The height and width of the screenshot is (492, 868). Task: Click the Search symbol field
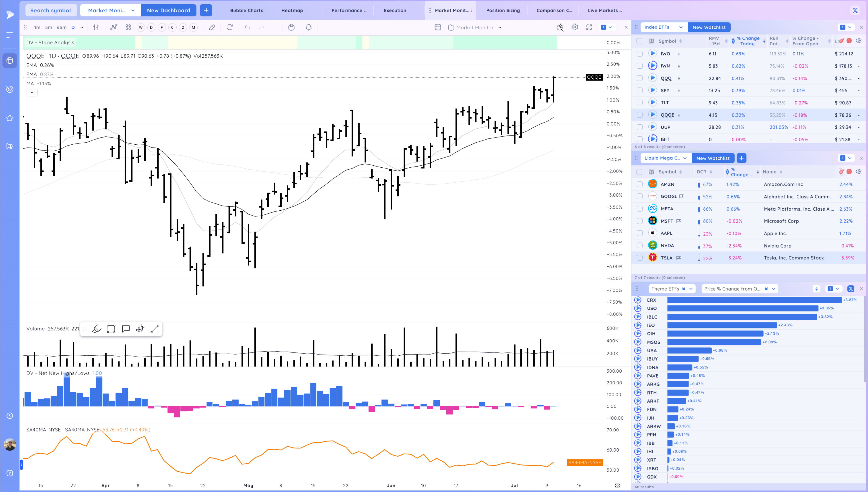pos(51,10)
